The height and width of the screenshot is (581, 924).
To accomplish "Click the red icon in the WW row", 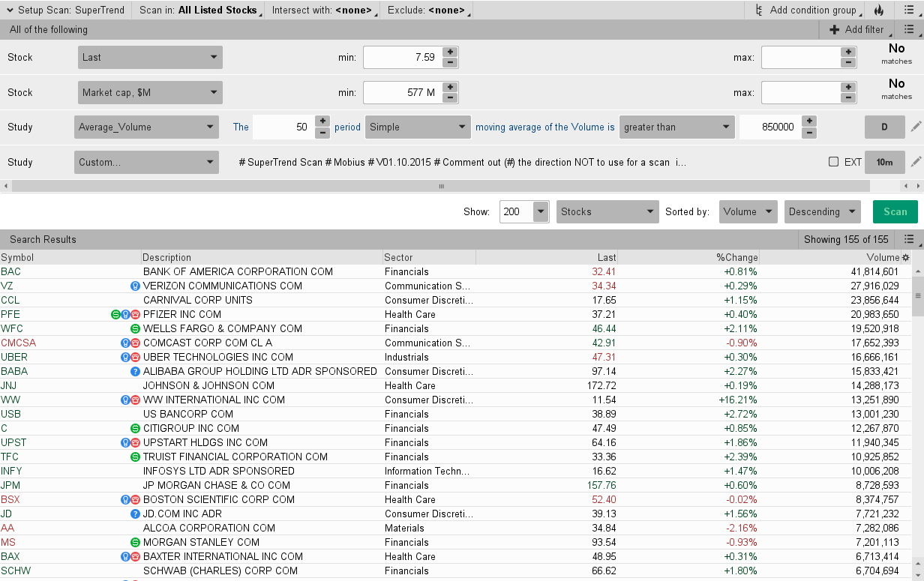I will (136, 400).
